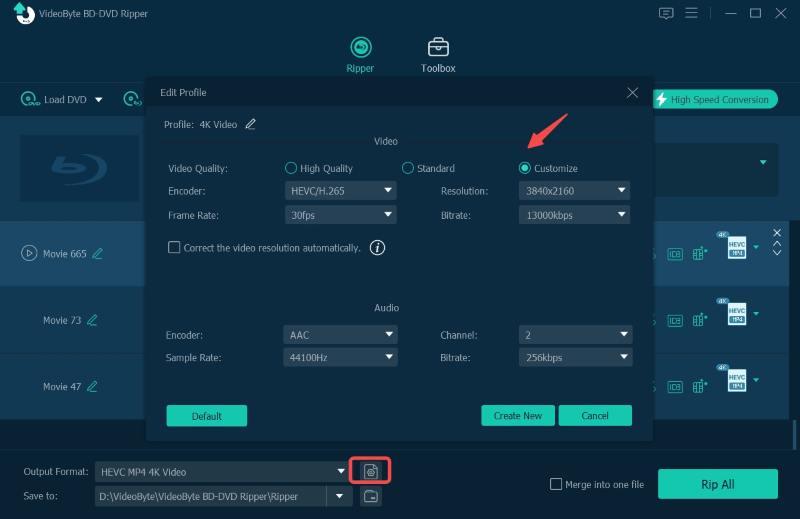
Task: Open the feedback message icon in title bar
Action: tap(666, 13)
